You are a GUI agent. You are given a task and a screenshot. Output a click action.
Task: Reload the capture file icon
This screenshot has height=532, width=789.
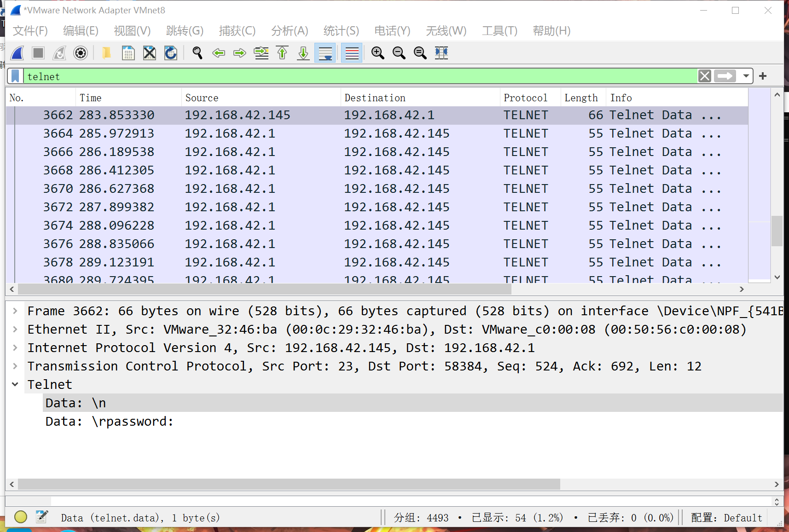pyautogui.click(x=171, y=53)
